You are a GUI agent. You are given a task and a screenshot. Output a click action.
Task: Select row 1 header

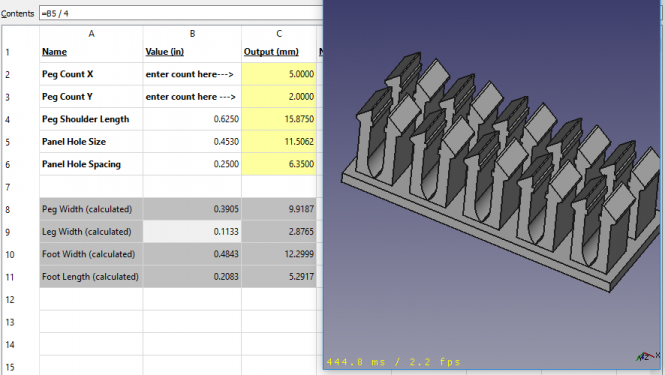pos(20,52)
